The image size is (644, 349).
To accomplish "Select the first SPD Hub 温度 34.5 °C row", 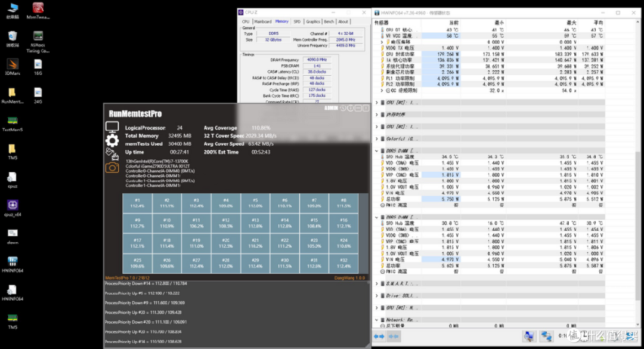I will (489, 157).
